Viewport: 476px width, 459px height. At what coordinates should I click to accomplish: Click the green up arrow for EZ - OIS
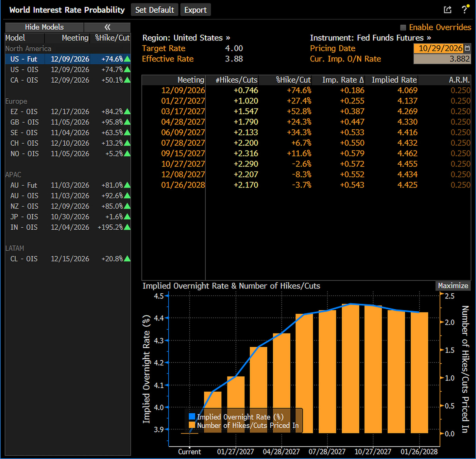click(x=127, y=112)
